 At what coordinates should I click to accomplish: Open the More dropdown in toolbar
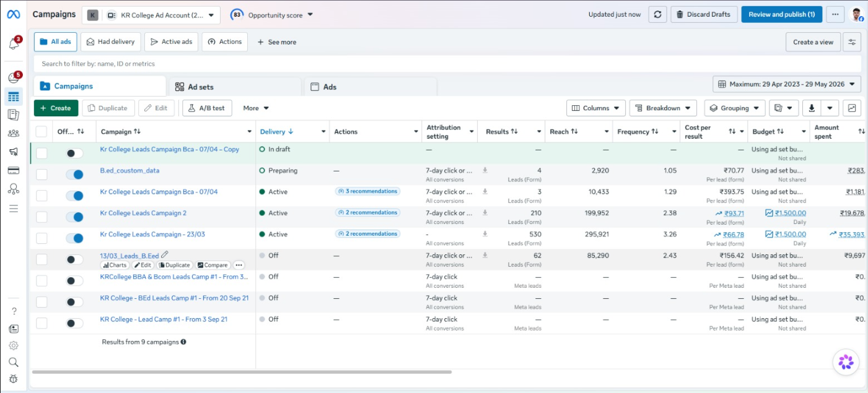256,108
